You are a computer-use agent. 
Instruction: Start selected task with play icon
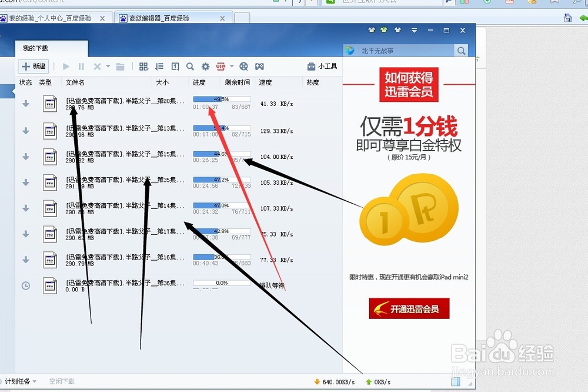(x=66, y=67)
